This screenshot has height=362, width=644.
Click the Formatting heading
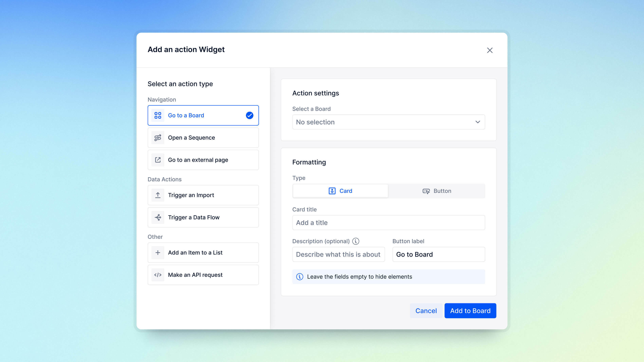point(309,162)
